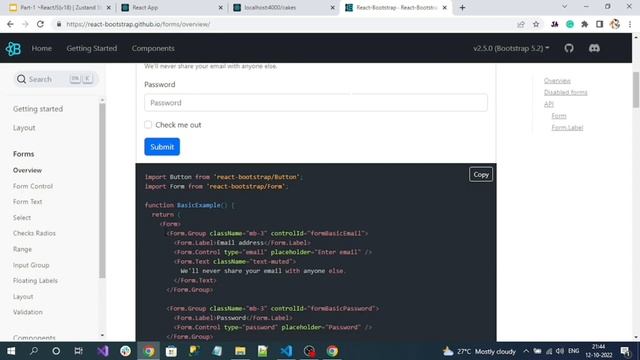Go back with the browser back arrow
The width and height of the screenshot is (640, 360).
10,24
